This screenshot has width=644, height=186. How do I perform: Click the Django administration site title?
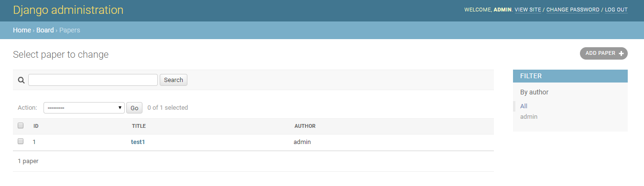(x=68, y=10)
